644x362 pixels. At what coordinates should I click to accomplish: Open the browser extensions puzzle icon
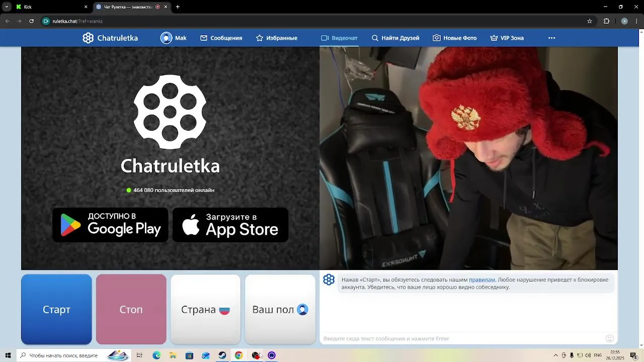pyautogui.click(x=606, y=21)
